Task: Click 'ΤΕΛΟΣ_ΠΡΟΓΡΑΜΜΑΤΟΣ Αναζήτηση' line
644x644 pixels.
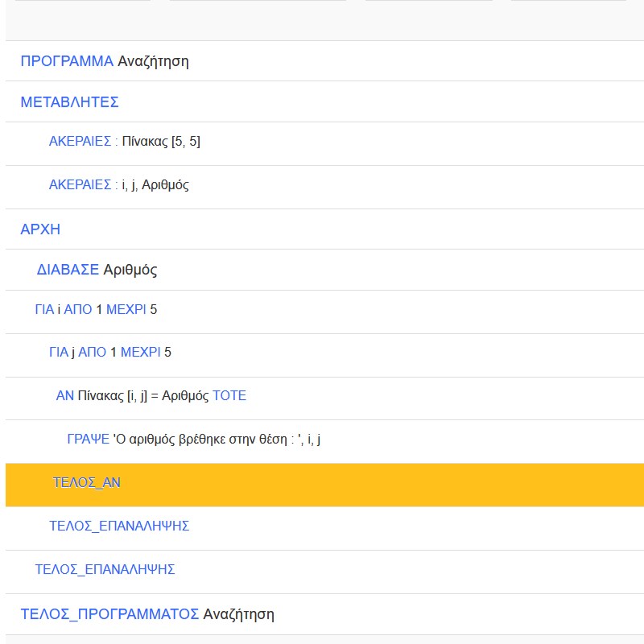Action: [324, 614]
